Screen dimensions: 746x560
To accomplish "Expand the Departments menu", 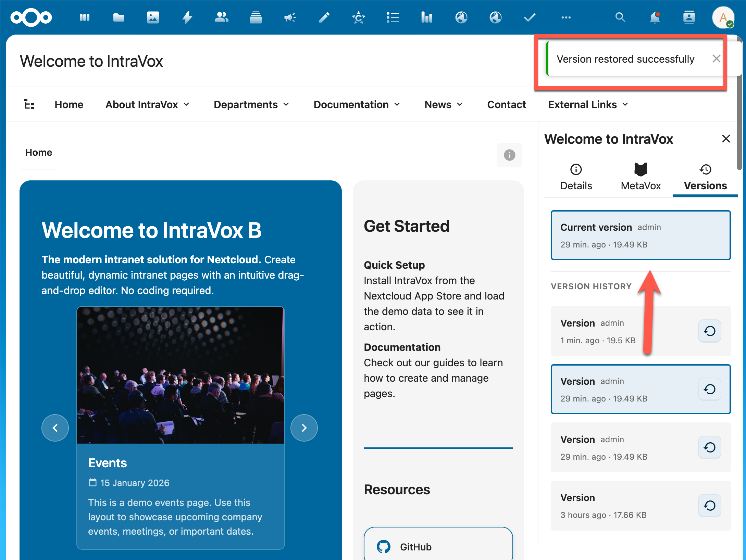I will click(x=252, y=104).
